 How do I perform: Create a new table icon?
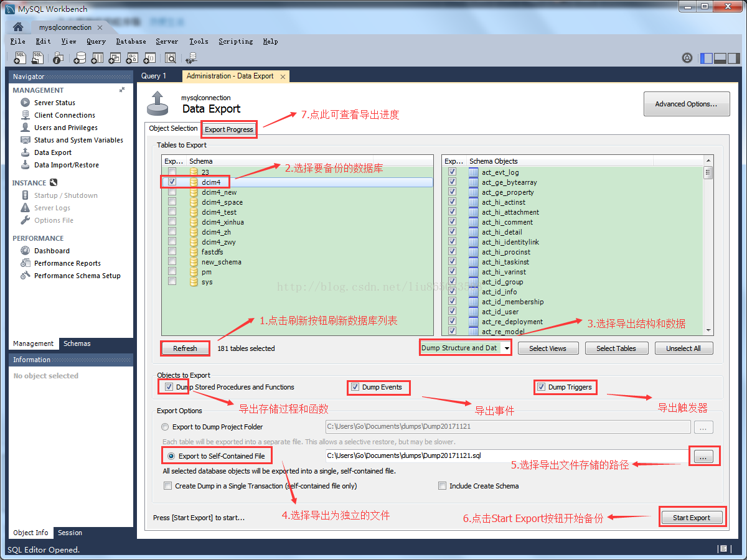click(97, 58)
